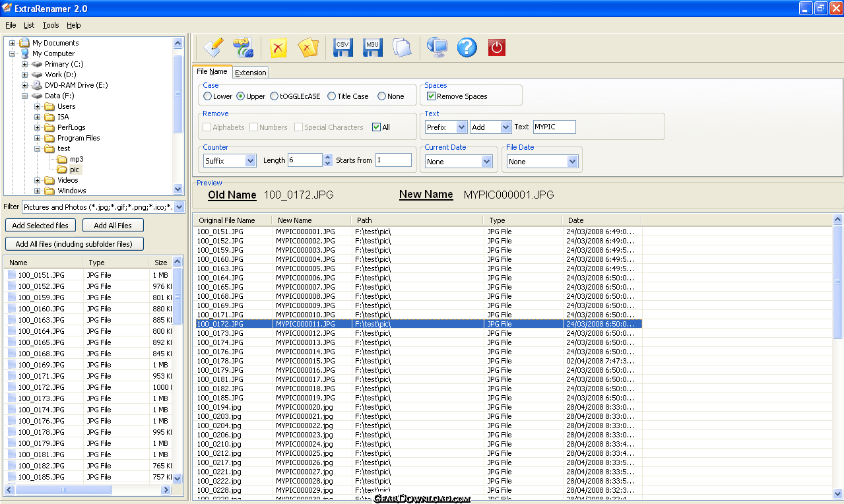Open the List menu
The image size is (844, 504).
click(x=29, y=25)
